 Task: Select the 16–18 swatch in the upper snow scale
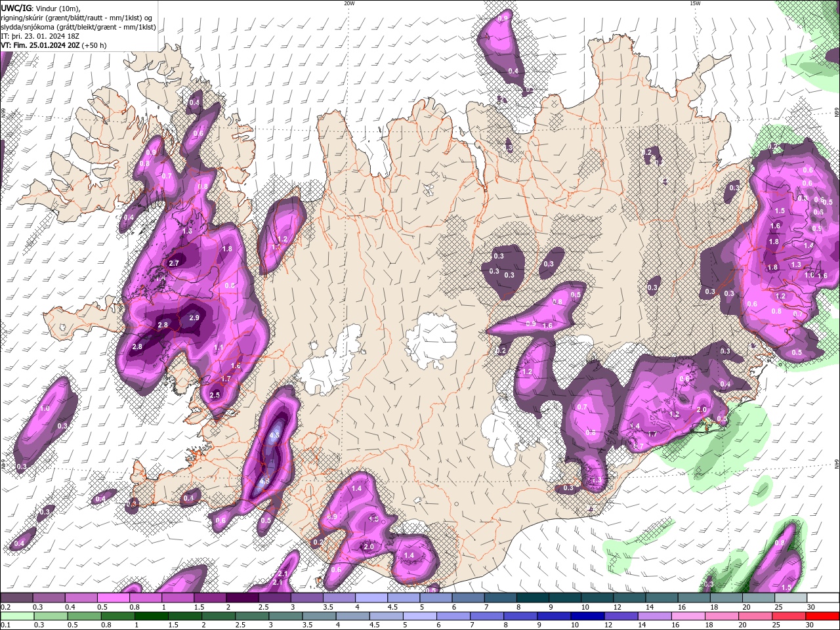(693, 598)
